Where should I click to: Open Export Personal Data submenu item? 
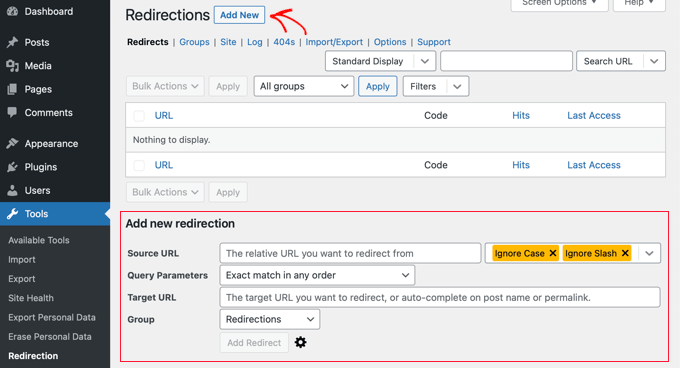52,317
